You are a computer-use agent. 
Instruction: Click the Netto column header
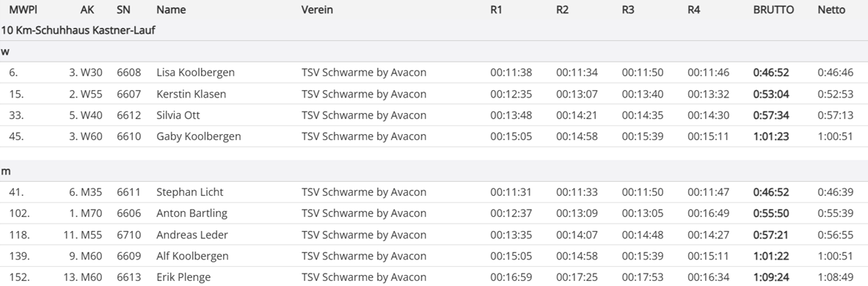click(831, 10)
